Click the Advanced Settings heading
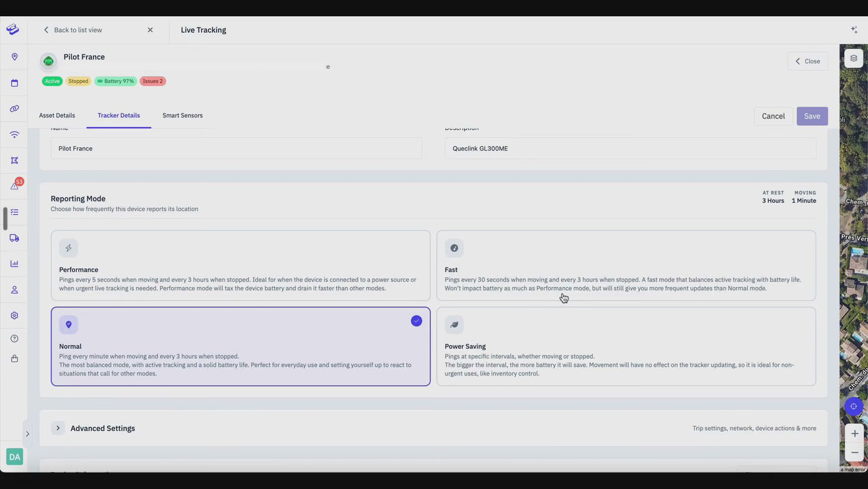This screenshot has height=489, width=868. pos(103,428)
